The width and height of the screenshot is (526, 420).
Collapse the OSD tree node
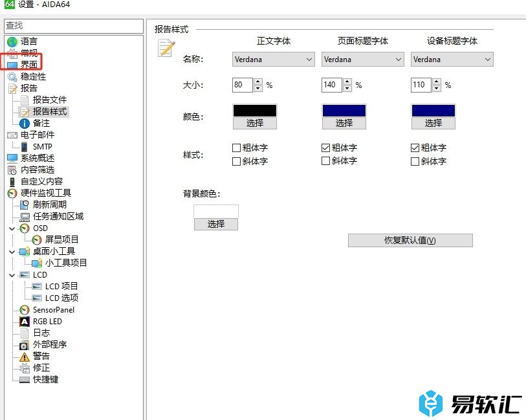click(x=12, y=229)
